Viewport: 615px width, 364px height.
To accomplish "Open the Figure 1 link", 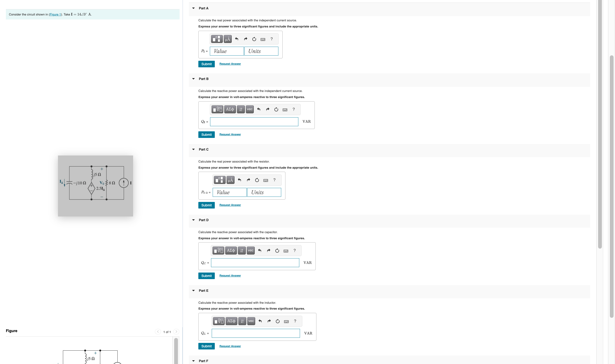I will (55, 14).
